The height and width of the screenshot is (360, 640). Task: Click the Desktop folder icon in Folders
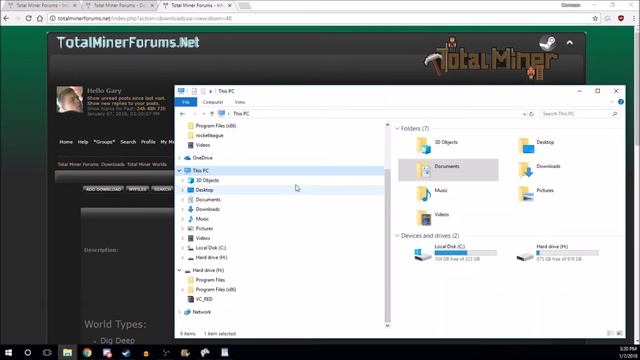coord(526,145)
